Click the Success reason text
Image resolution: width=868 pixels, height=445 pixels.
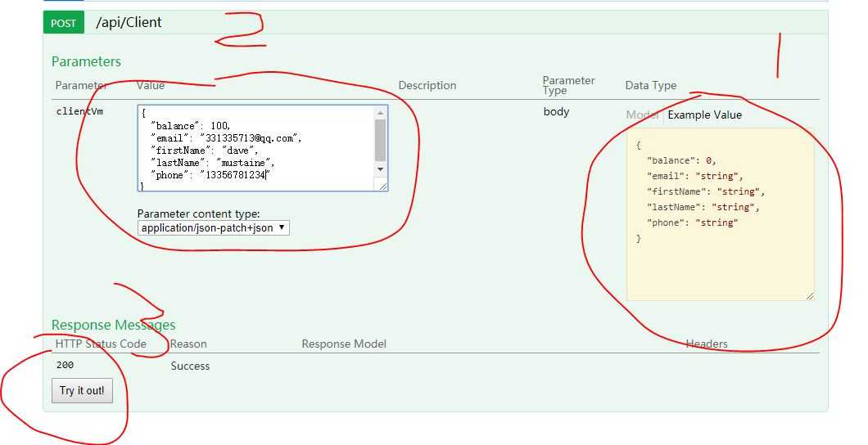click(190, 366)
